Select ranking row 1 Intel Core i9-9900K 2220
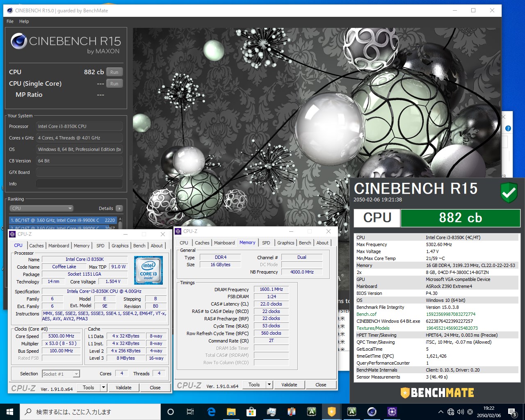The image size is (525, 420). 63,220
